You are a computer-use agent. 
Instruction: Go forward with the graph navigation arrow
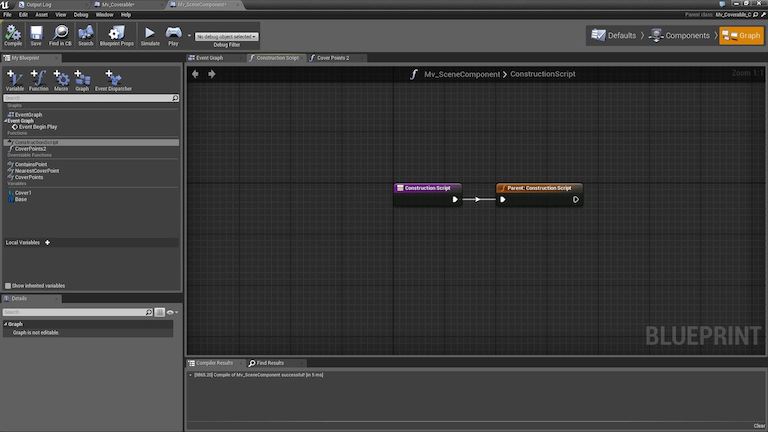[x=212, y=74]
